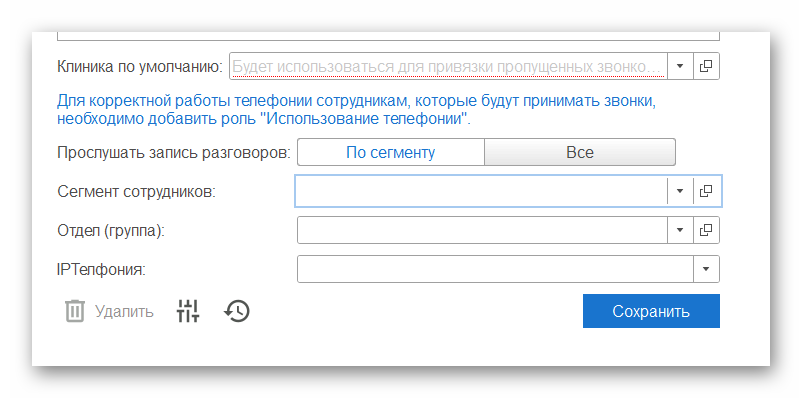802x398 pixels.
Task: Expand the Клиника по умолчанию dropdown arrow
Action: point(680,66)
